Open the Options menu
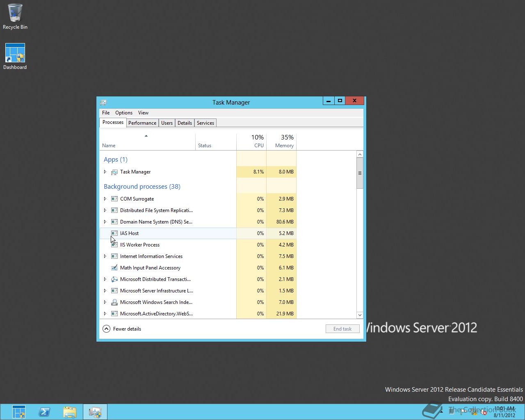The height and width of the screenshot is (420, 525). click(124, 113)
